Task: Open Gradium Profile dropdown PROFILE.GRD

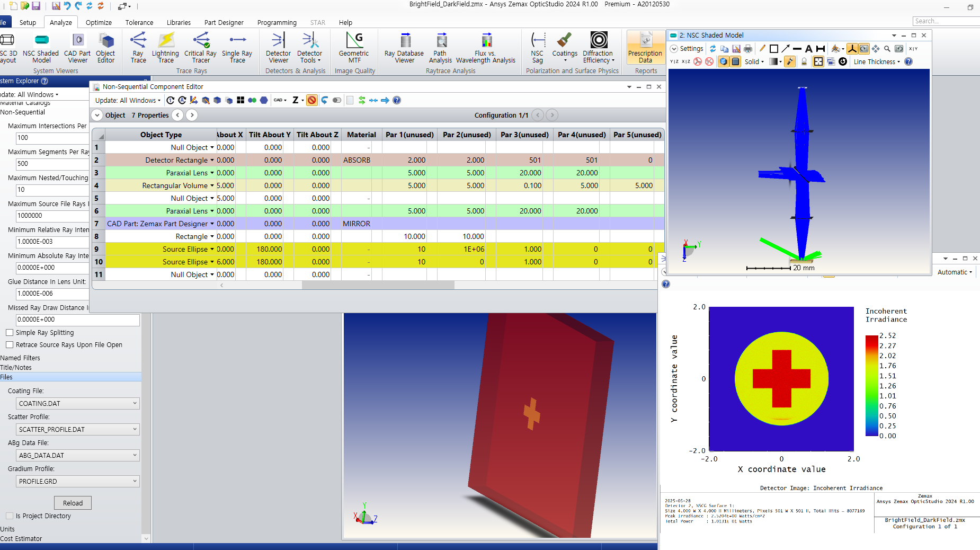Action: tap(78, 481)
